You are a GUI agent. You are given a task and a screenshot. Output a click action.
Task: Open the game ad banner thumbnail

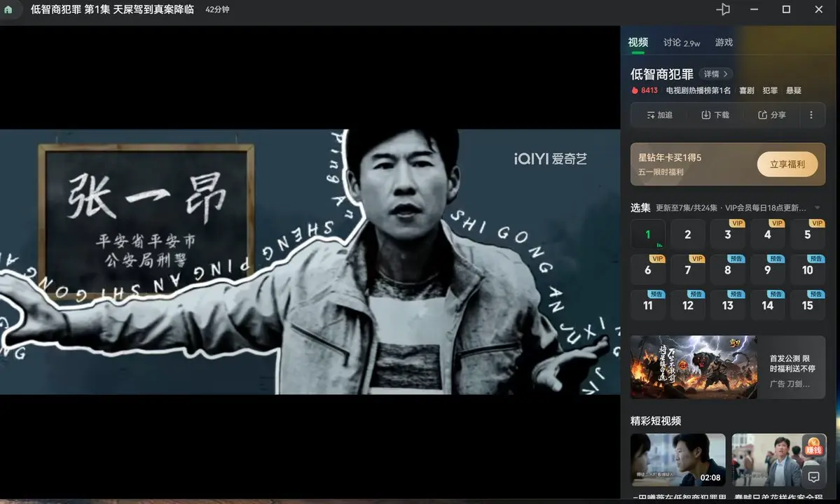click(x=694, y=367)
